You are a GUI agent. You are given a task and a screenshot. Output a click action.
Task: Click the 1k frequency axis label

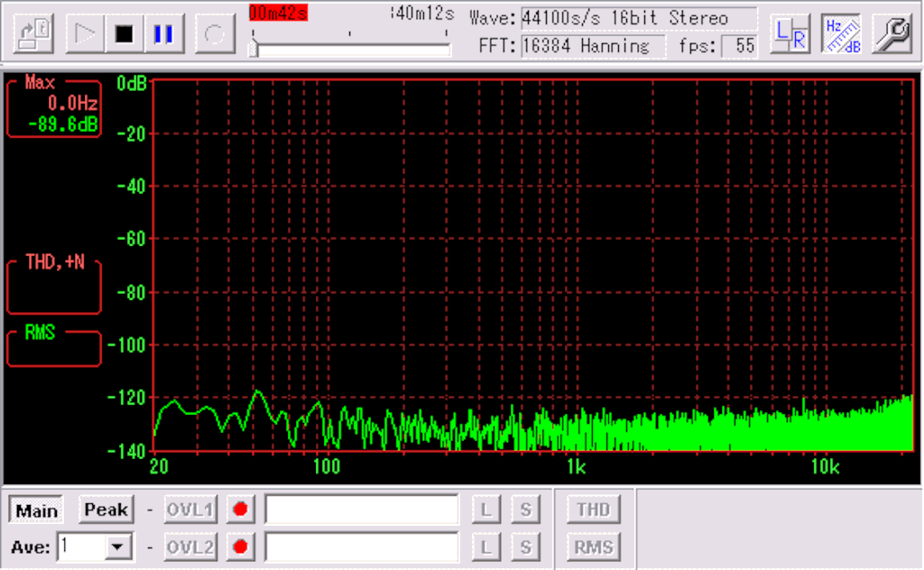coord(576,467)
